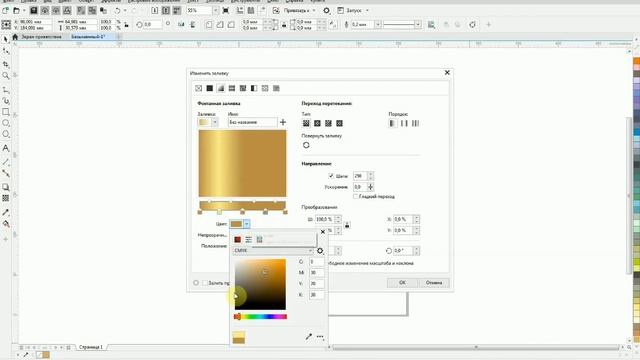This screenshot has width=640, height=360.
Task: Toggle the overprint fill checkbox at dialog bottom
Action: coord(205,283)
